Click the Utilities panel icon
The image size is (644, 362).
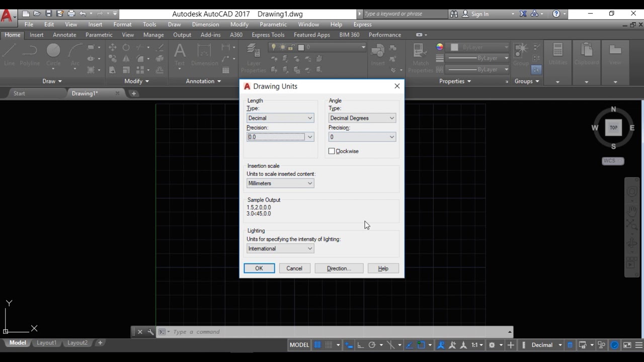pyautogui.click(x=557, y=54)
